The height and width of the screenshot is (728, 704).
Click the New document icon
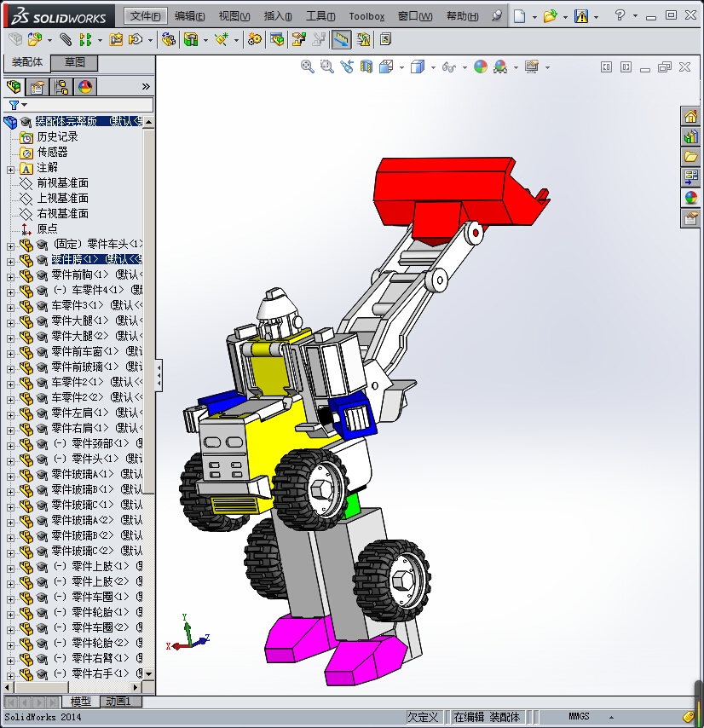pyautogui.click(x=520, y=16)
